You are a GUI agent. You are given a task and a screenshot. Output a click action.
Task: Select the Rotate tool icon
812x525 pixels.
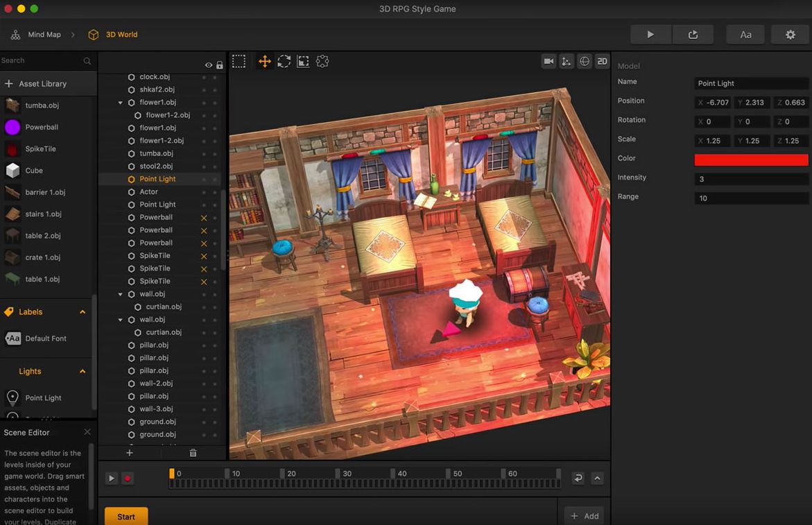click(x=284, y=62)
